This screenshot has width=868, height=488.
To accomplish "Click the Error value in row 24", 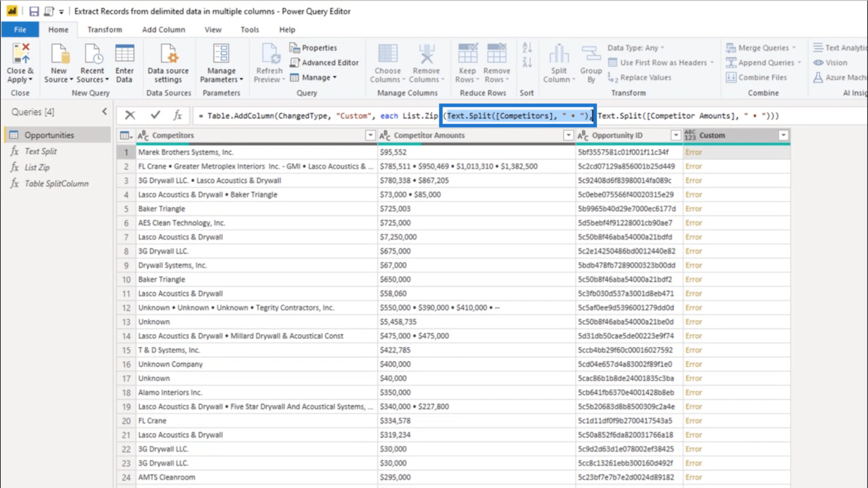I will (693, 477).
